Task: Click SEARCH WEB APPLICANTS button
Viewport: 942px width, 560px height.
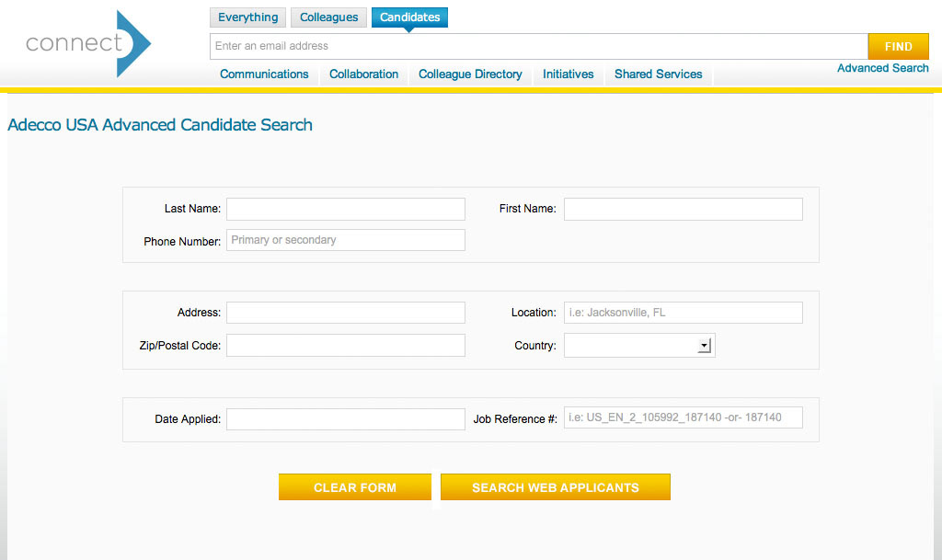Action: [x=555, y=486]
